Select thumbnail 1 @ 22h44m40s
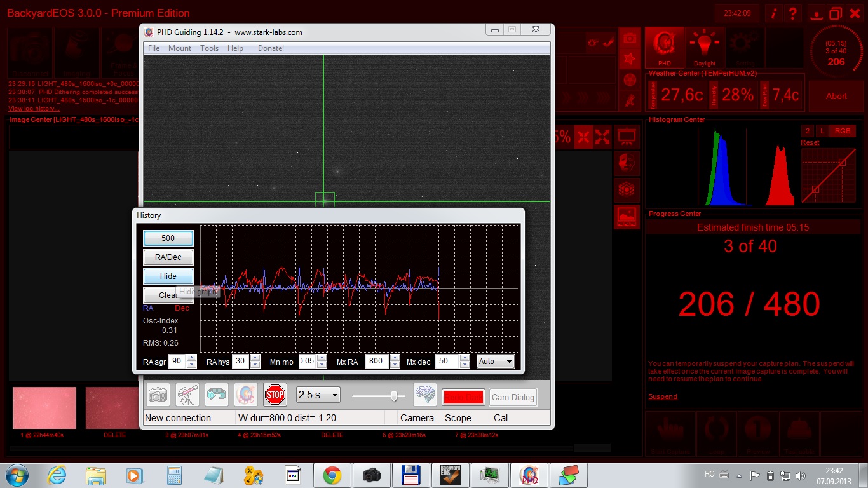 tap(44, 408)
